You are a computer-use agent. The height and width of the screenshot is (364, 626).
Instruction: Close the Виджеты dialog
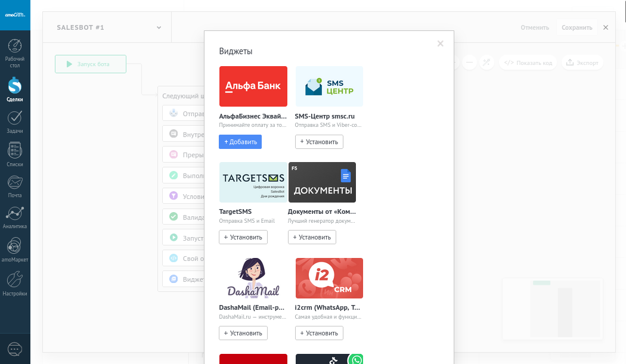point(440,43)
